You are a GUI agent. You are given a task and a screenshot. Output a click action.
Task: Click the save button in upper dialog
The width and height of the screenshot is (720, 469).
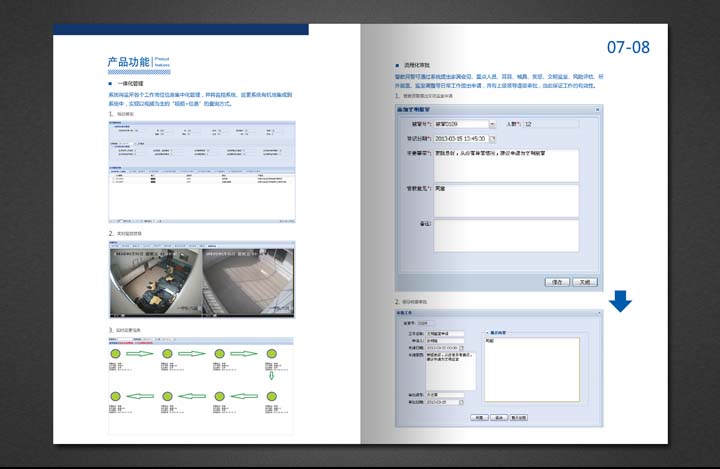557,282
